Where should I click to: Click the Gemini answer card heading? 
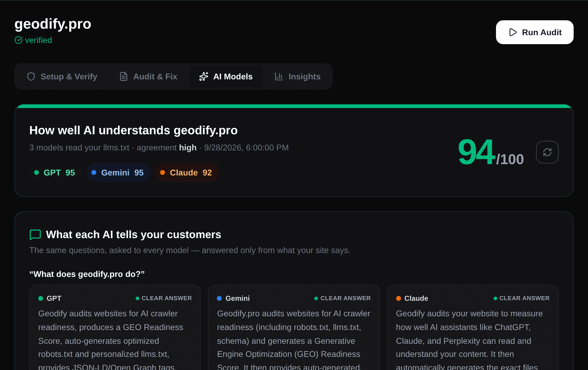(x=238, y=298)
